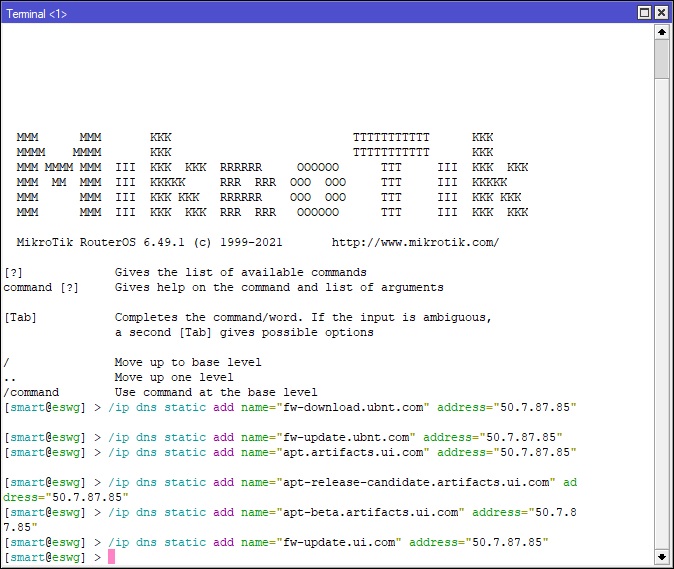Click the "fw-update.ubnt.com" name value
The image size is (674, 569).
(x=346, y=437)
